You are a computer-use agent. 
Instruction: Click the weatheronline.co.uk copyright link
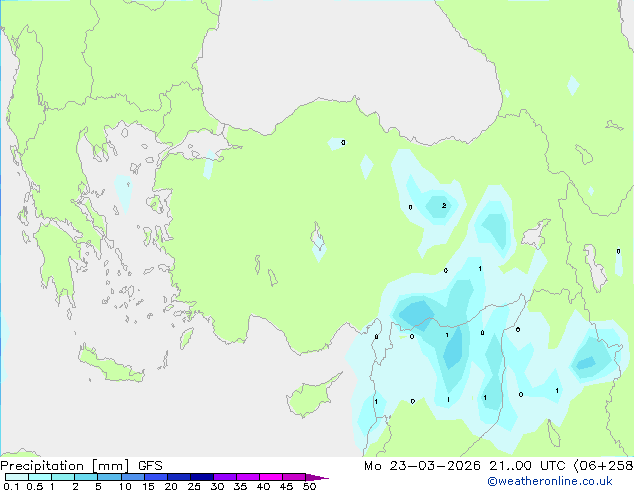coord(549,481)
